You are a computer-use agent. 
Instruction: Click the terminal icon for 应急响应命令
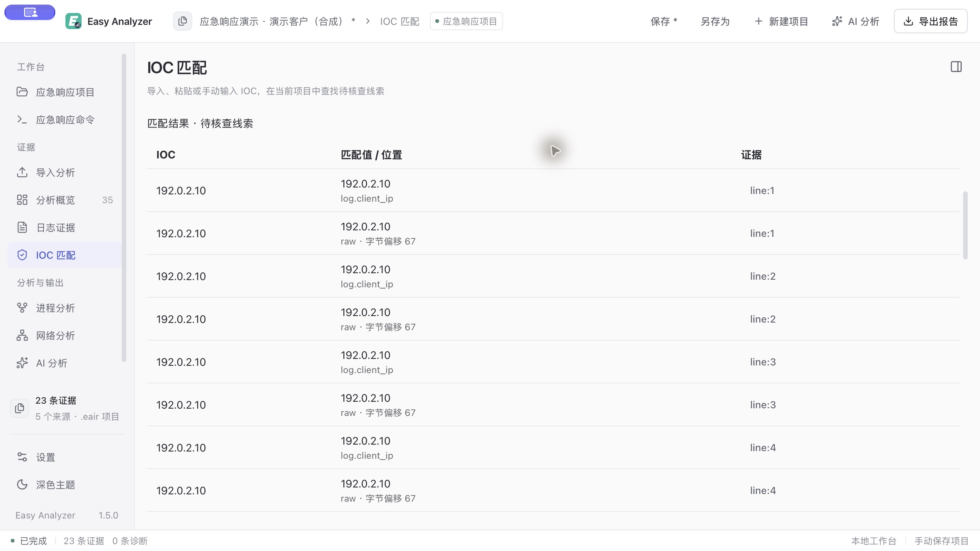click(22, 119)
